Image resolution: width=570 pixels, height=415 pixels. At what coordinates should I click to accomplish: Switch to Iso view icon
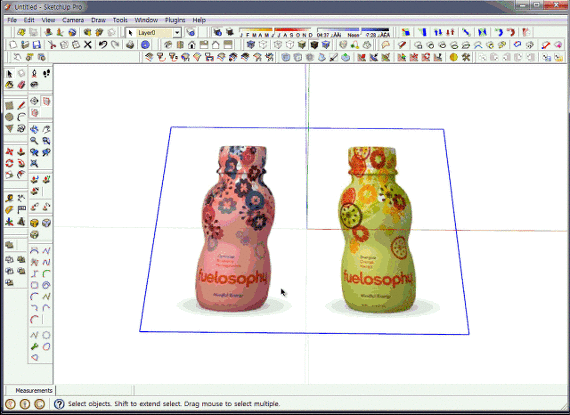168,45
